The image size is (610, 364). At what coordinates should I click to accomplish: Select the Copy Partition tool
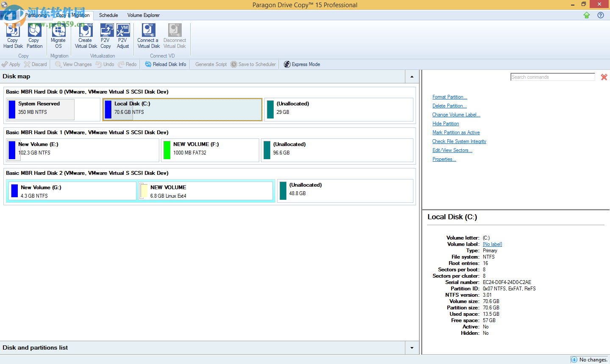pos(34,36)
